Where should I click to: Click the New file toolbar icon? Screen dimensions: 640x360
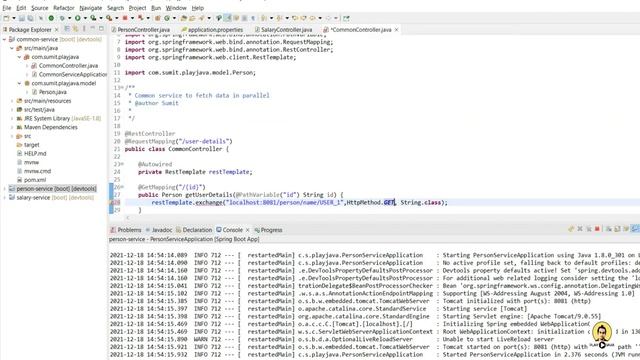[x=6, y=18]
